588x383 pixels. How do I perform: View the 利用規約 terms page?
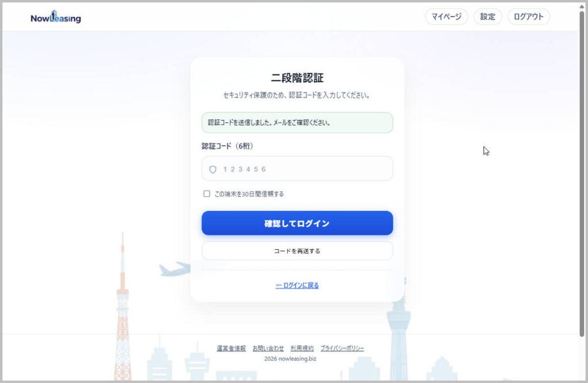(303, 348)
